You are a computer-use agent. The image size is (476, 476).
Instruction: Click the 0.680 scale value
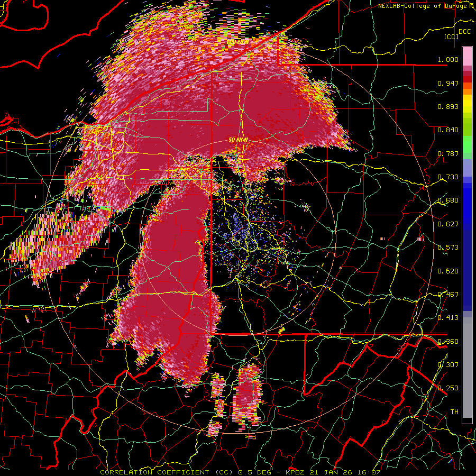[x=448, y=200]
